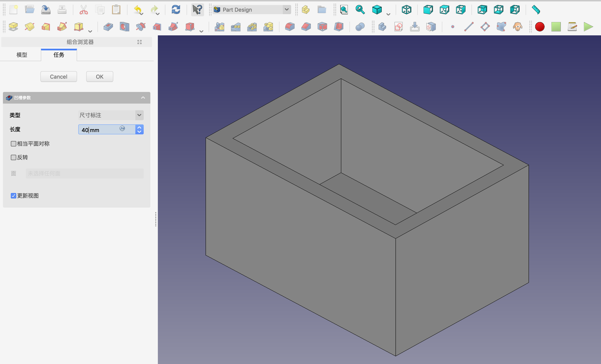This screenshot has width=601, height=364.
Task: Click the Pocket tool icon
Action: pyautogui.click(x=108, y=27)
